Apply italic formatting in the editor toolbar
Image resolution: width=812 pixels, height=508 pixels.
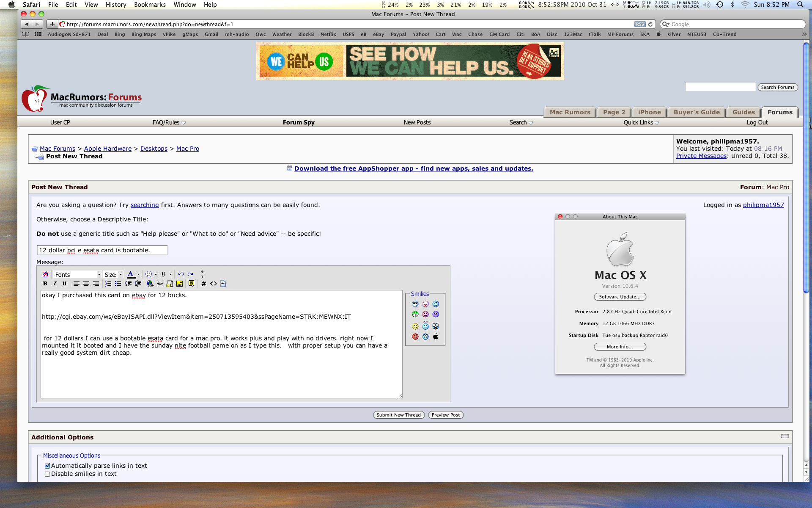[55, 284]
